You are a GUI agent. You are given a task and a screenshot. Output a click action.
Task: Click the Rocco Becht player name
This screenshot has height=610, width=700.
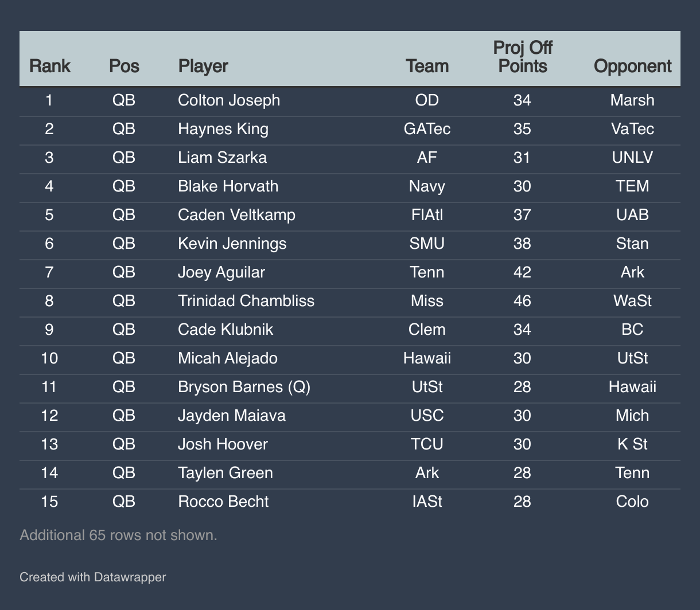pos(223,502)
